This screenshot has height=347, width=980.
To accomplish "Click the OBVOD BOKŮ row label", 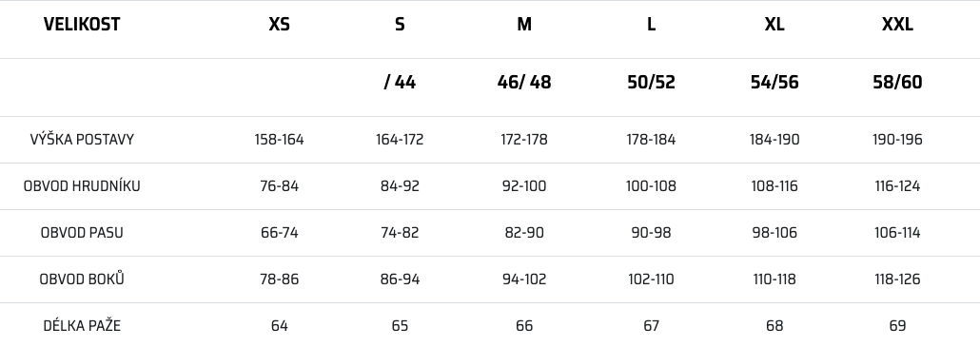I will 82,279.
